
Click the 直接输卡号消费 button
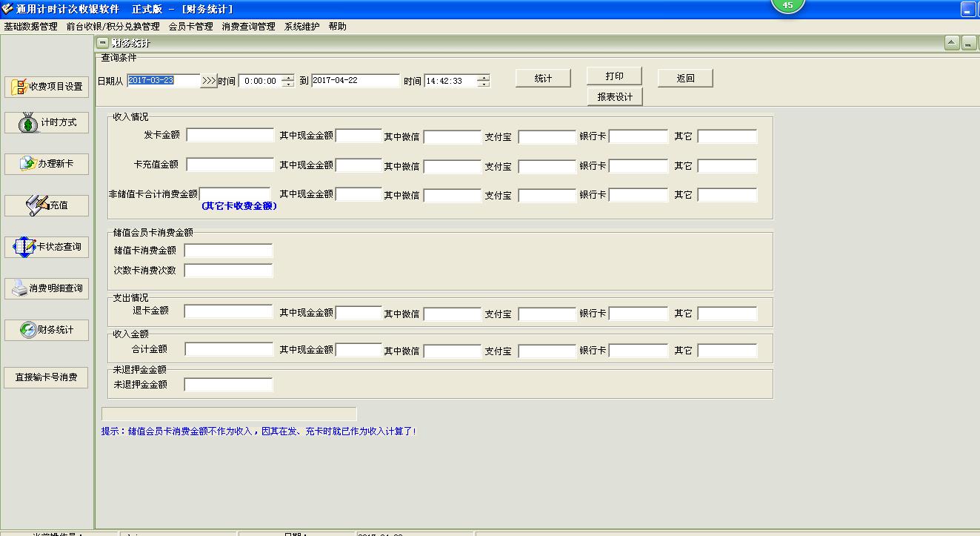click(x=47, y=377)
